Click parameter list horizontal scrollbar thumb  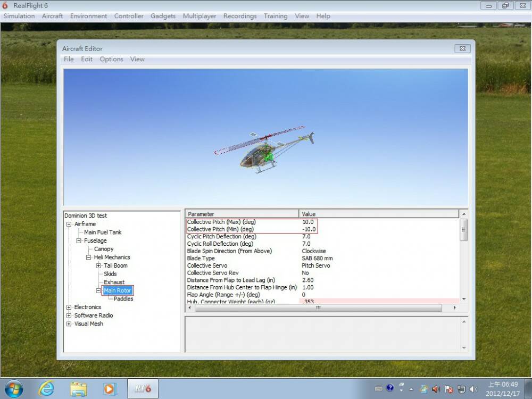coord(318,307)
